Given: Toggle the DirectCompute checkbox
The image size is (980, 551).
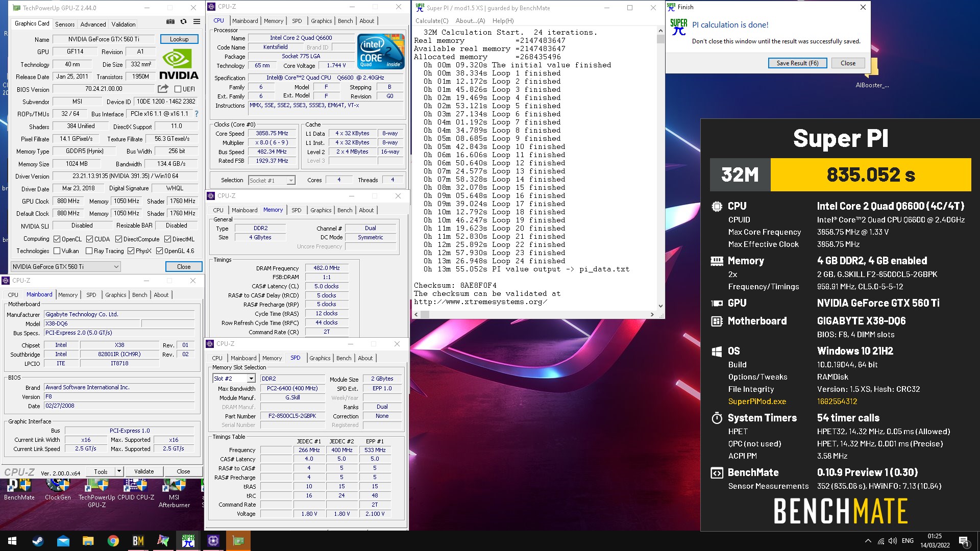Looking at the screenshot, I should pyautogui.click(x=119, y=239).
